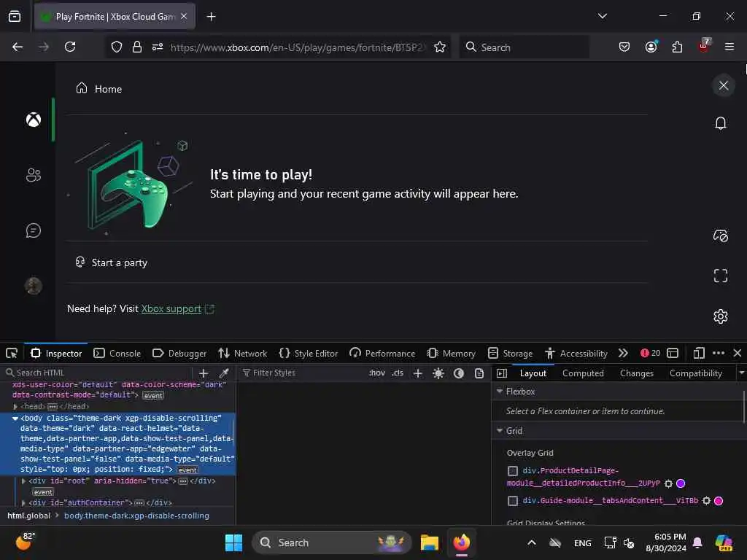This screenshot has height=560, width=747.
Task: Click the padlock site info icon
Action: pos(136,47)
